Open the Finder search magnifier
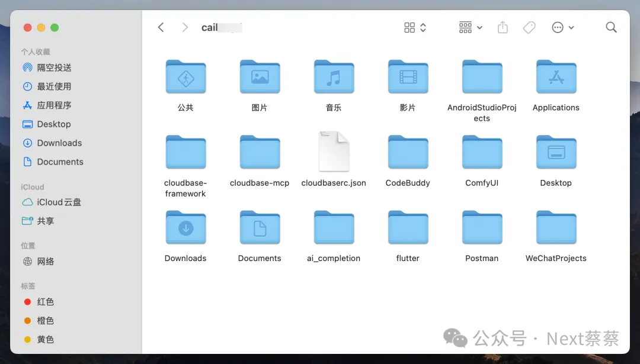 611,28
